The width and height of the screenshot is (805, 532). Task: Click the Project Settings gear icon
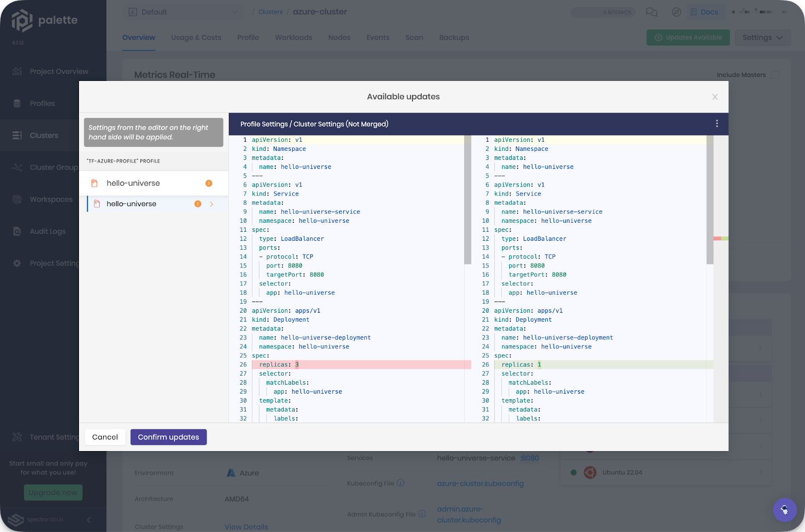[17, 263]
